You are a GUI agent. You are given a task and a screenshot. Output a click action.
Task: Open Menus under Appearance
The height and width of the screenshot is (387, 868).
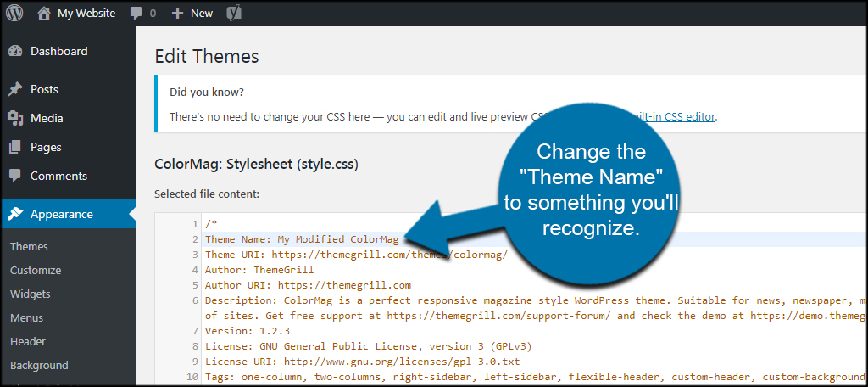click(x=26, y=318)
